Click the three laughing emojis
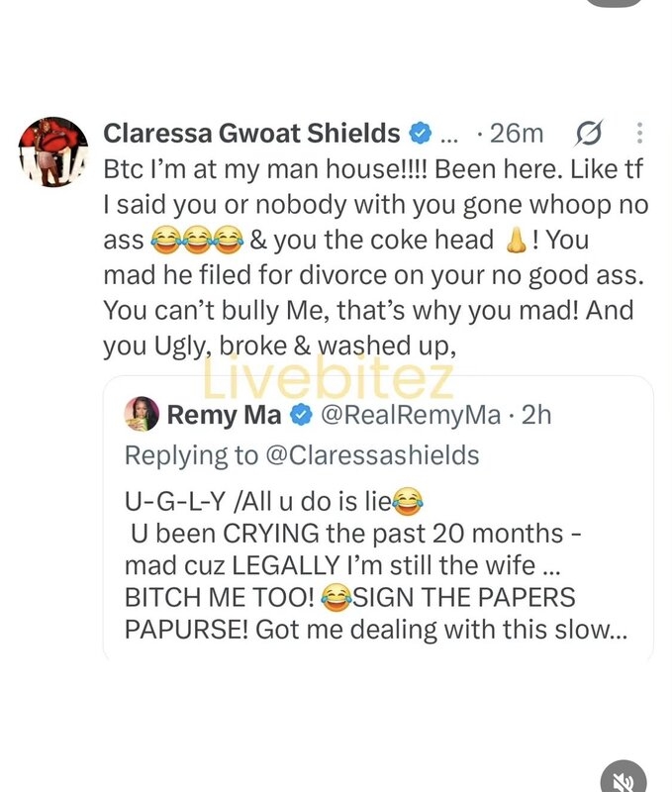 pyautogui.click(x=197, y=240)
